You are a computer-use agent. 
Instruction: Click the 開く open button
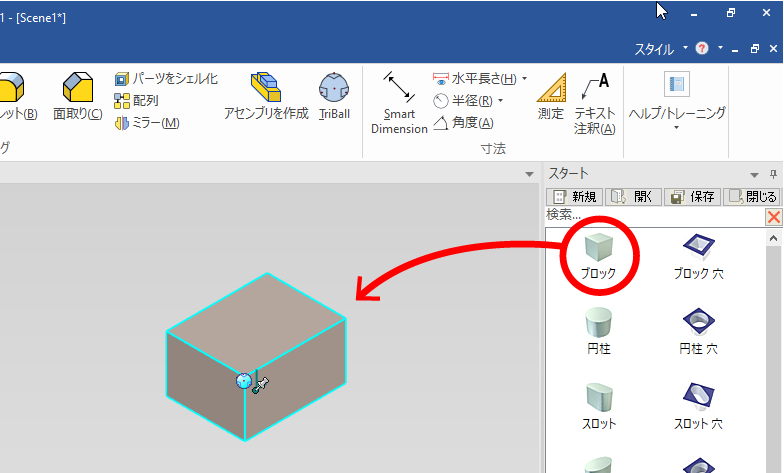coord(633,197)
